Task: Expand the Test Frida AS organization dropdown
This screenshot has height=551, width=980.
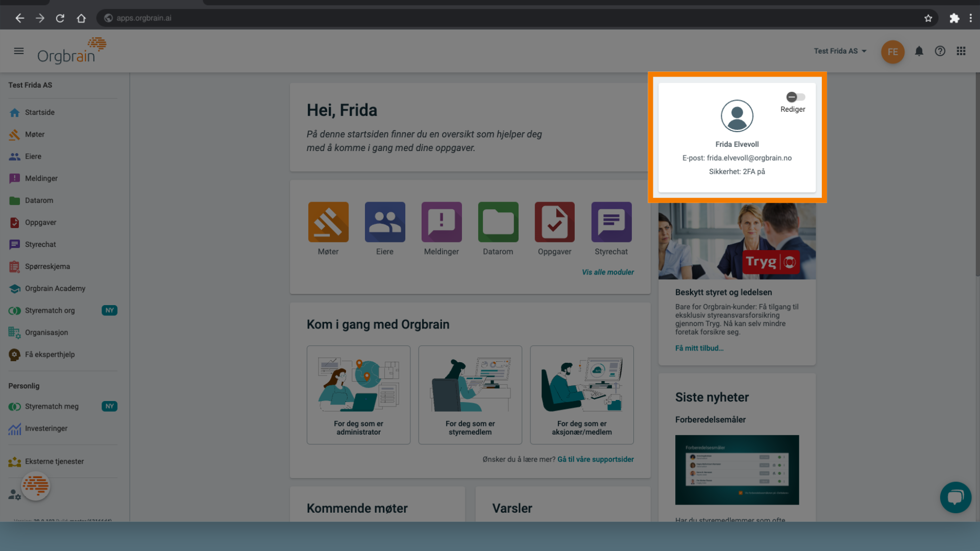Action: 840,51
